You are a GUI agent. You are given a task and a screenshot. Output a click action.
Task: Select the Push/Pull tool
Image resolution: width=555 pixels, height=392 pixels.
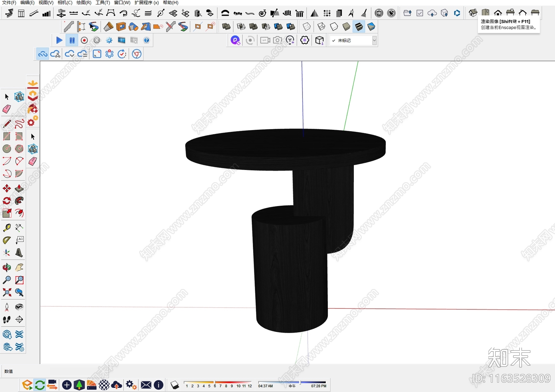[19, 188]
